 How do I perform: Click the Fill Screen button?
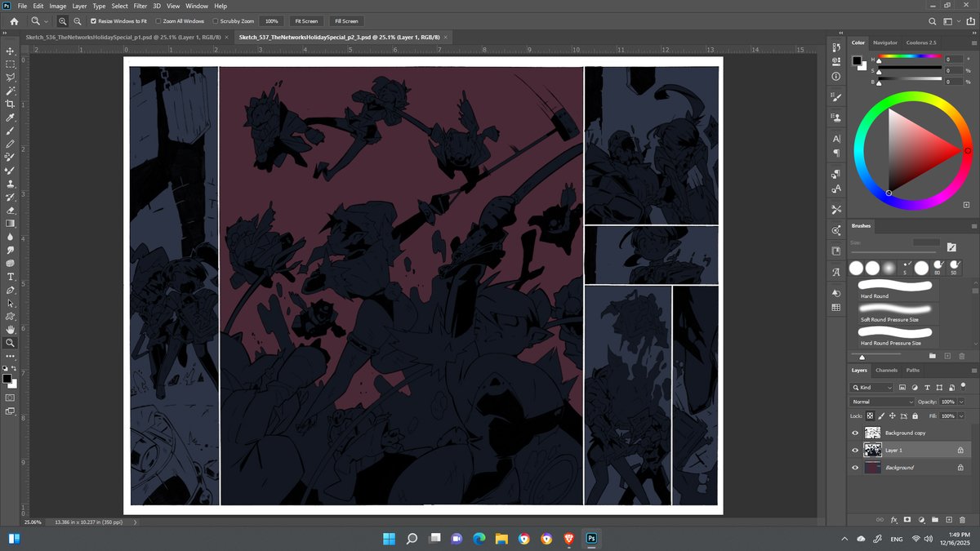pyautogui.click(x=345, y=20)
